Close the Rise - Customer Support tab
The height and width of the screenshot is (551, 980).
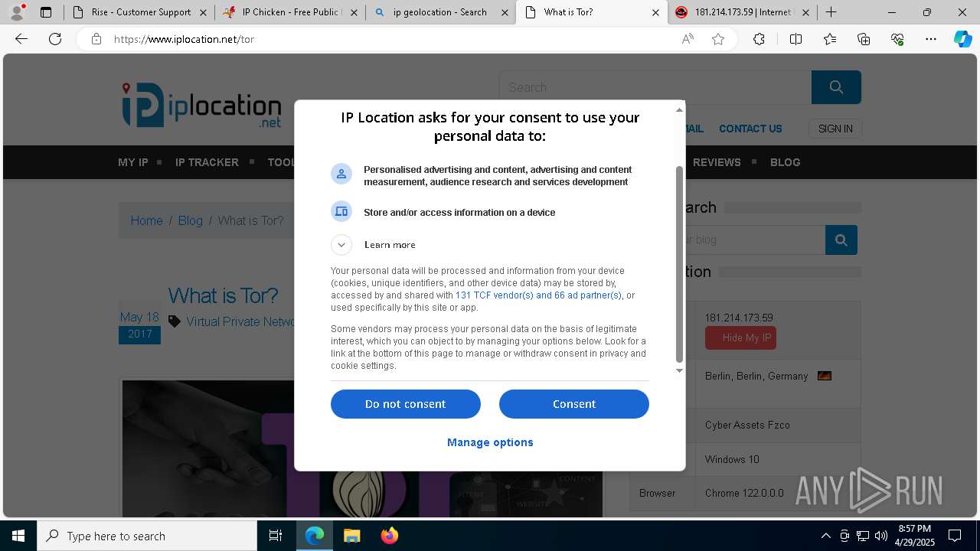[203, 12]
